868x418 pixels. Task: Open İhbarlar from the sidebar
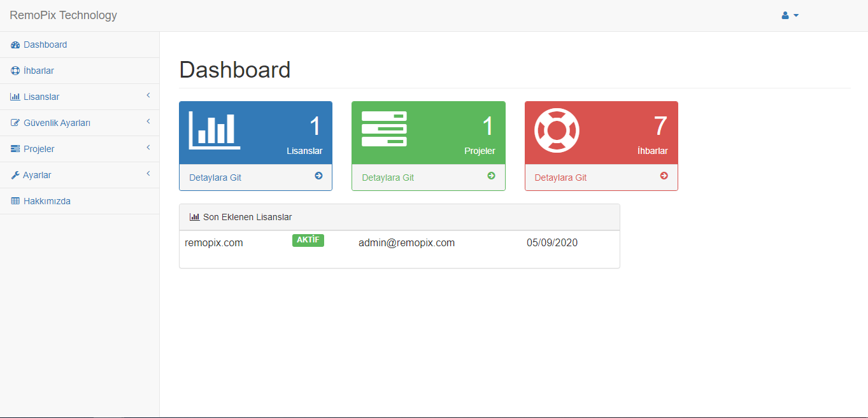(x=38, y=71)
